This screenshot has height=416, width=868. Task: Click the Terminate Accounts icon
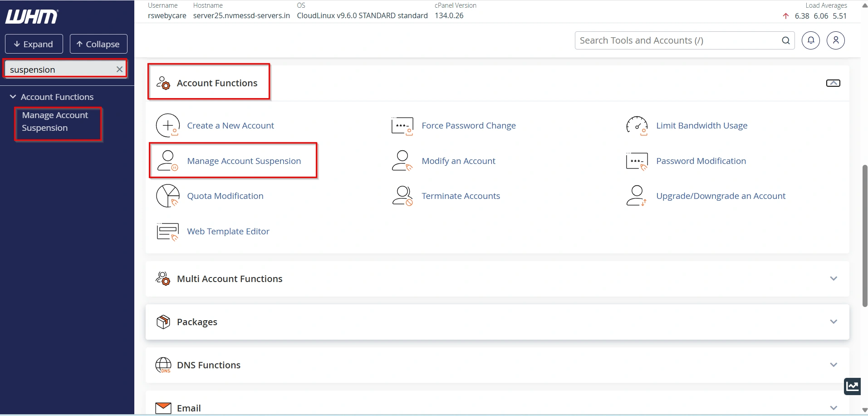[x=402, y=196]
